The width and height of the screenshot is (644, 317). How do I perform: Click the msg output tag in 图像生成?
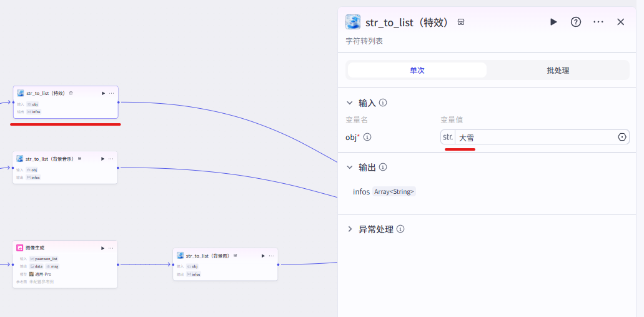tap(52, 266)
